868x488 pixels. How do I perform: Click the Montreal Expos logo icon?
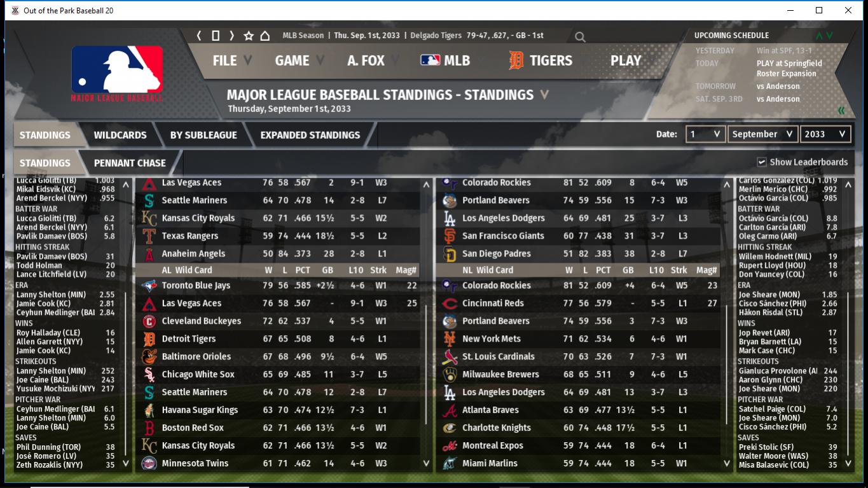click(450, 446)
